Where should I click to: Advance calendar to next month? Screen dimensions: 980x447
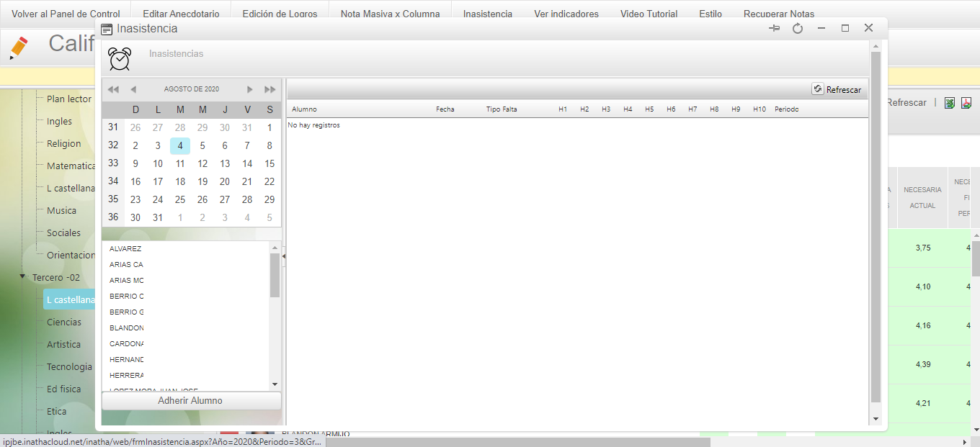pos(250,89)
